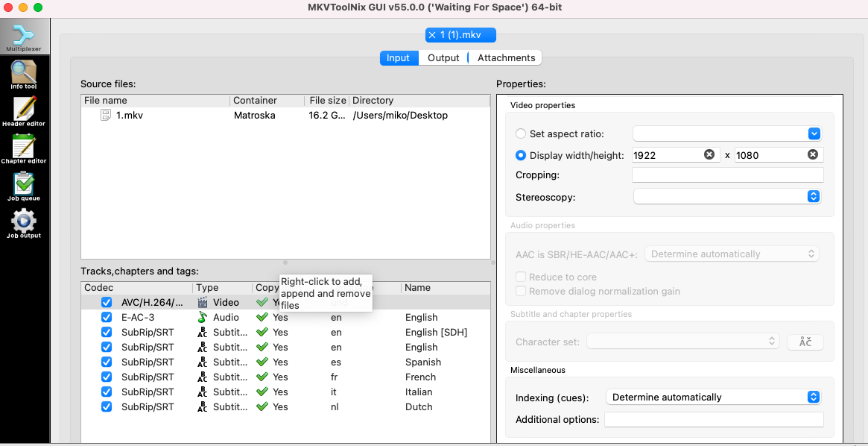Open the Set aspect ratio dropdown
The image size is (868, 446).
[727, 134]
